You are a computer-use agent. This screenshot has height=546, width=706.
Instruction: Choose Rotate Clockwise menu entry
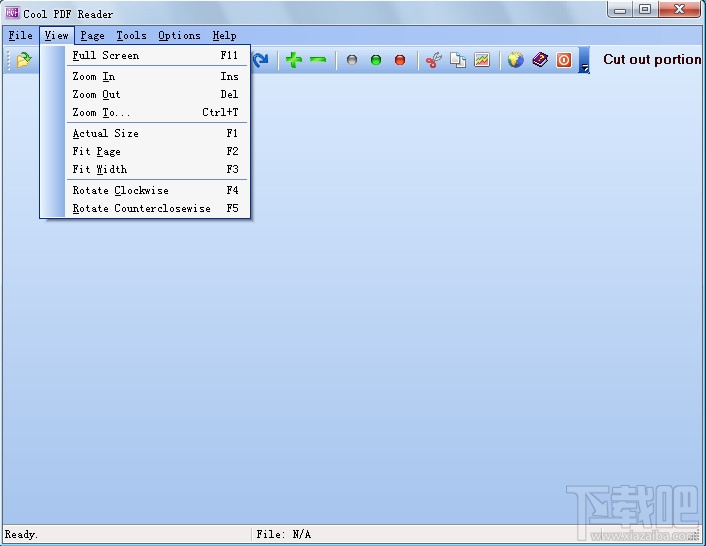[x=158, y=190]
